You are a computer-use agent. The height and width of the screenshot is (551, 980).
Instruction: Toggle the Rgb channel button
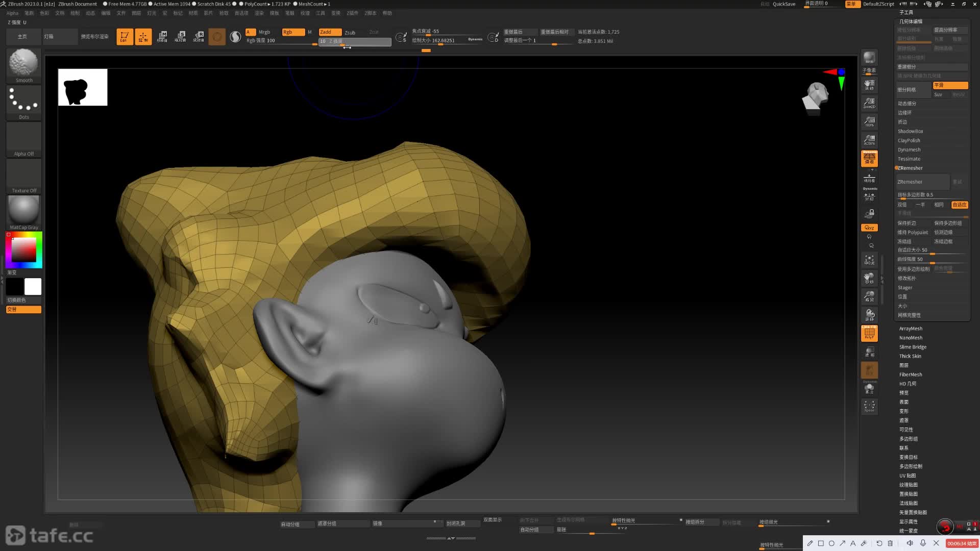pos(293,32)
